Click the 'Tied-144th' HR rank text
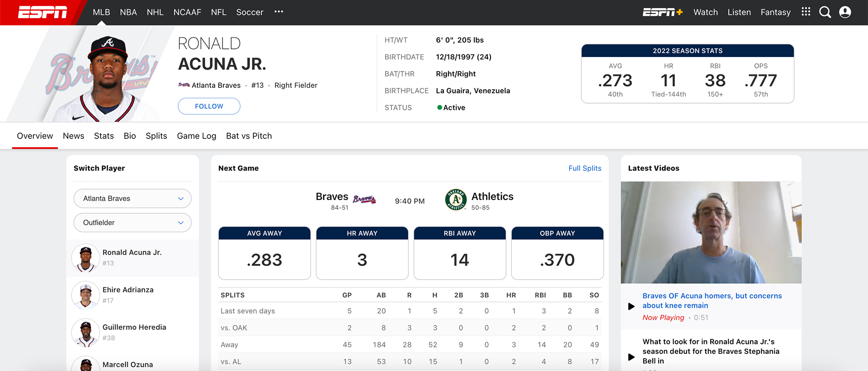This screenshot has width=868, height=371. coord(669,94)
